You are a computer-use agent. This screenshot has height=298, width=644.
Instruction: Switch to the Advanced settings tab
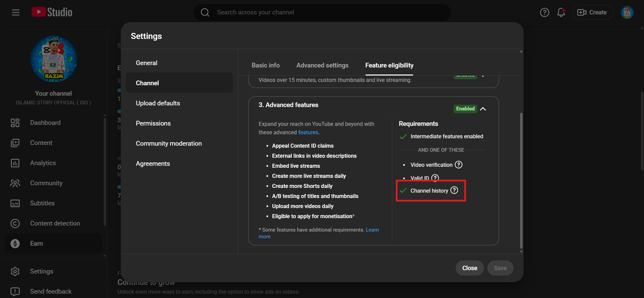point(322,65)
